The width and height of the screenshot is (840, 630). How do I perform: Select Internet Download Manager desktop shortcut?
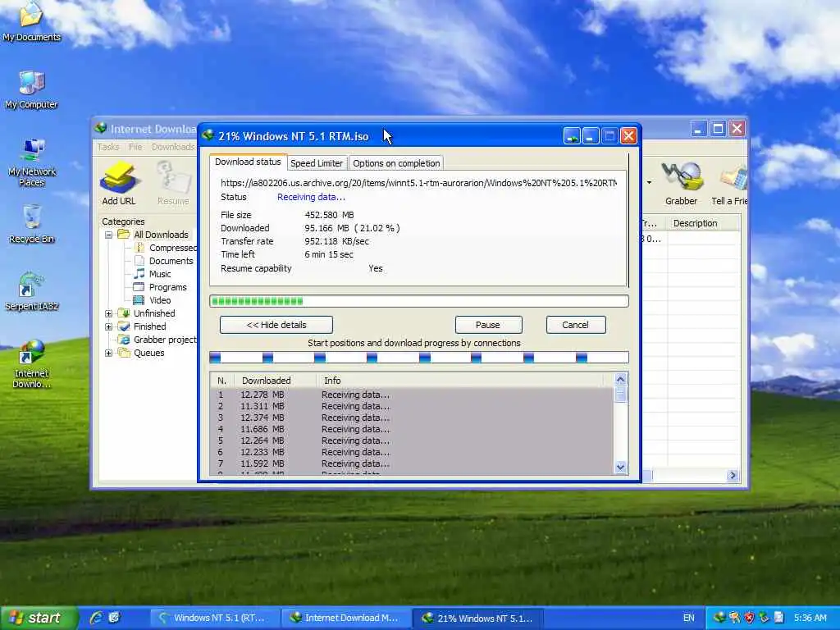pos(32,363)
